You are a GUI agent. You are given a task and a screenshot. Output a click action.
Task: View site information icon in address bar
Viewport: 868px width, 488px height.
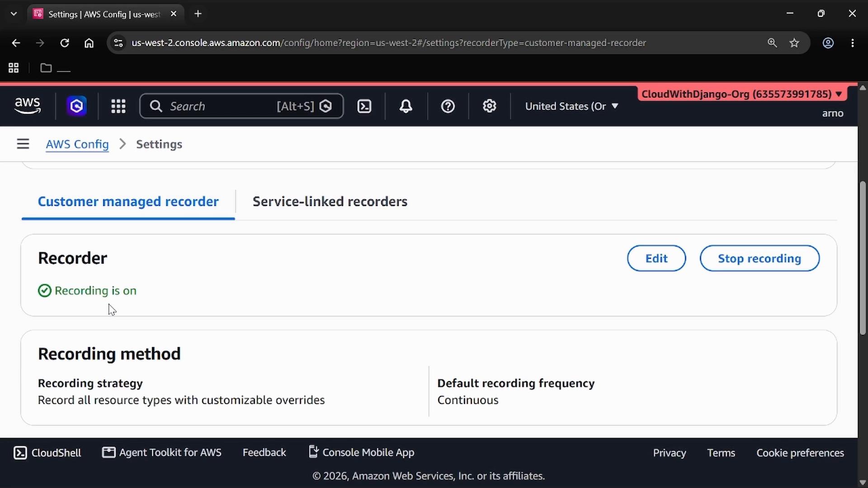(x=118, y=43)
